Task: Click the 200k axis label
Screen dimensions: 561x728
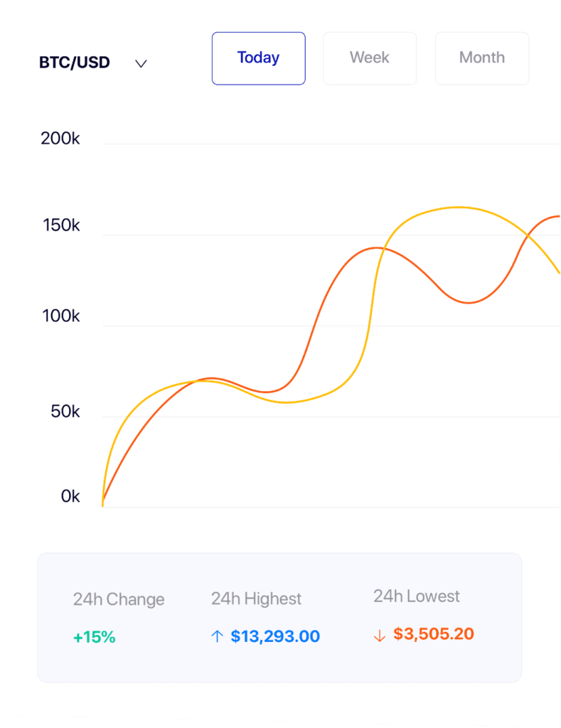Action: (x=60, y=139)
